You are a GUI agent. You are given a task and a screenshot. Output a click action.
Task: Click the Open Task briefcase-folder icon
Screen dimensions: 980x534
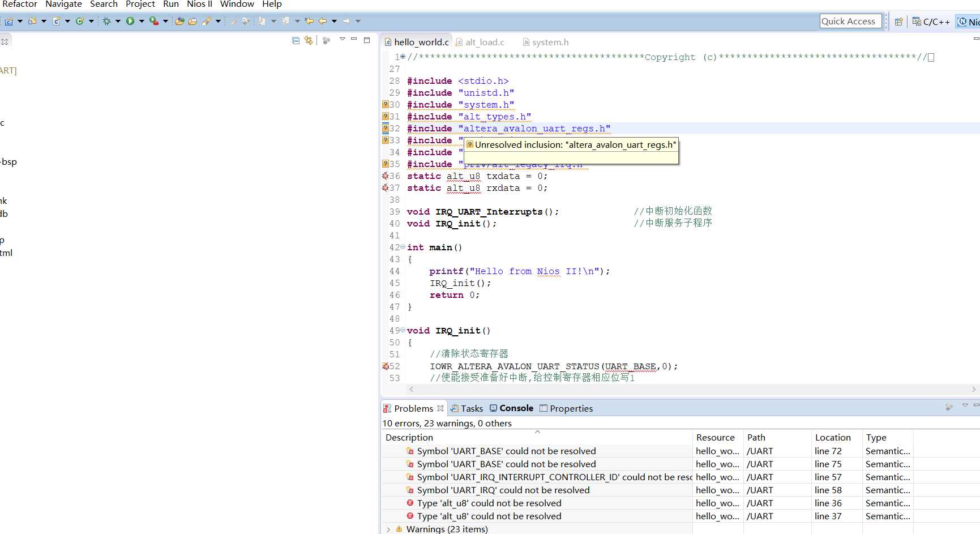coord(192,22)
